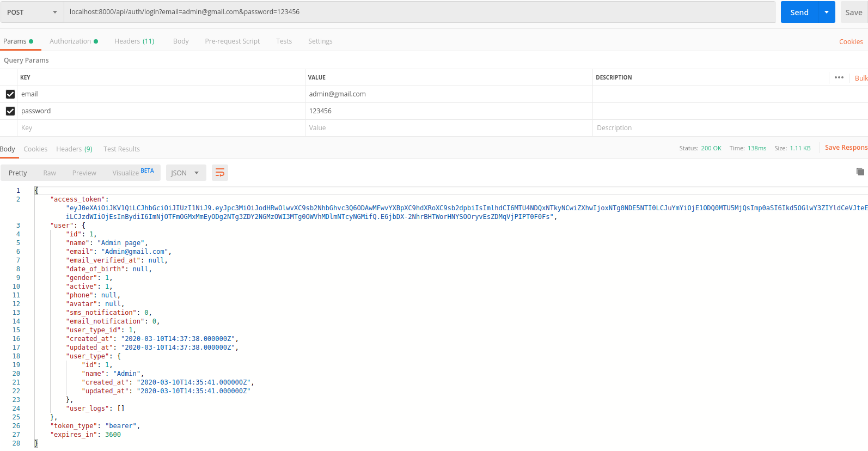Open the JSON format dropdown
Screen dimensions: 868x451
coord(186,173)
